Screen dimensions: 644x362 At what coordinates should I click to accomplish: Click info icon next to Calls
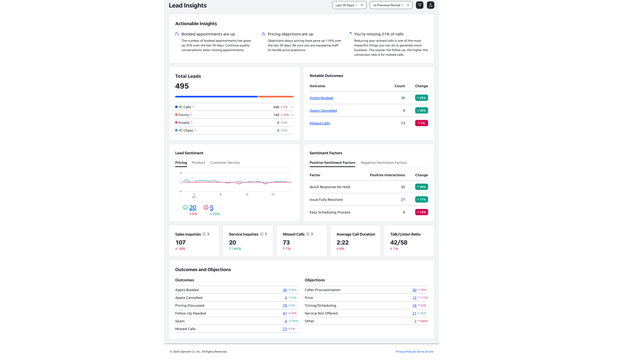(x=193, y=107)
